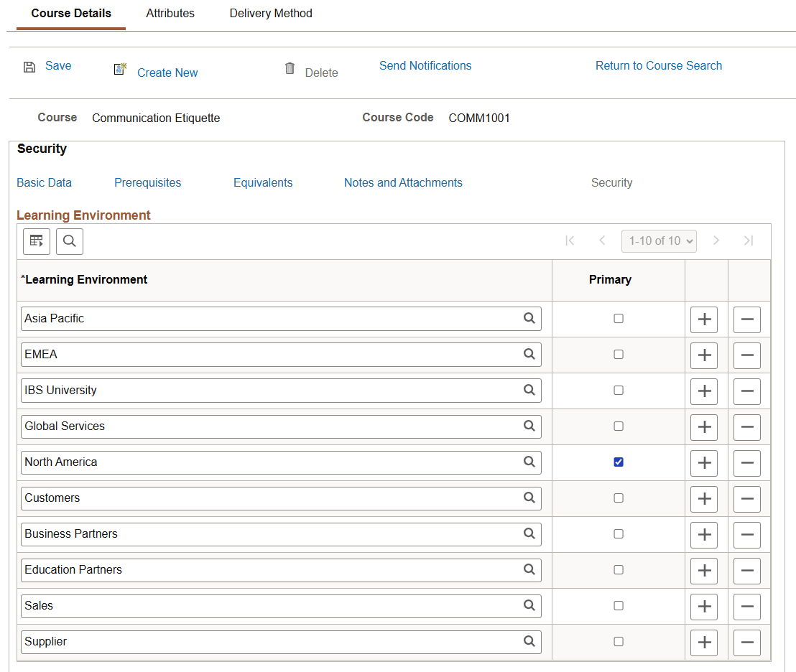
Task: Add a row after North America
Action: coord(704,463)
